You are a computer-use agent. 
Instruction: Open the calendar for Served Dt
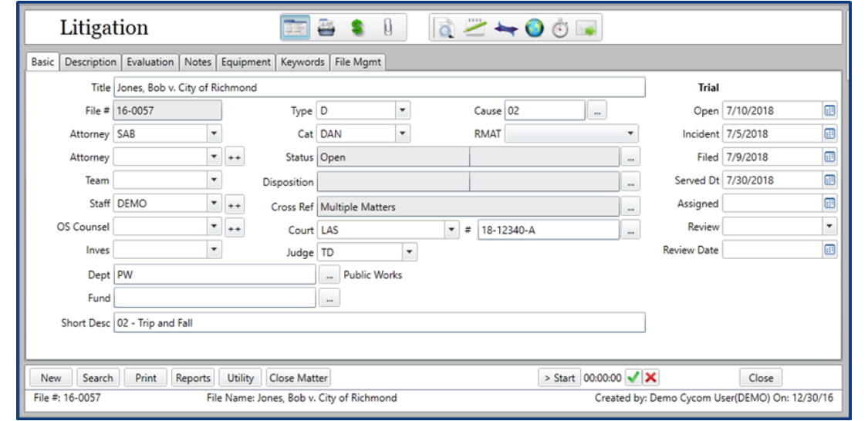coord(829,180)
